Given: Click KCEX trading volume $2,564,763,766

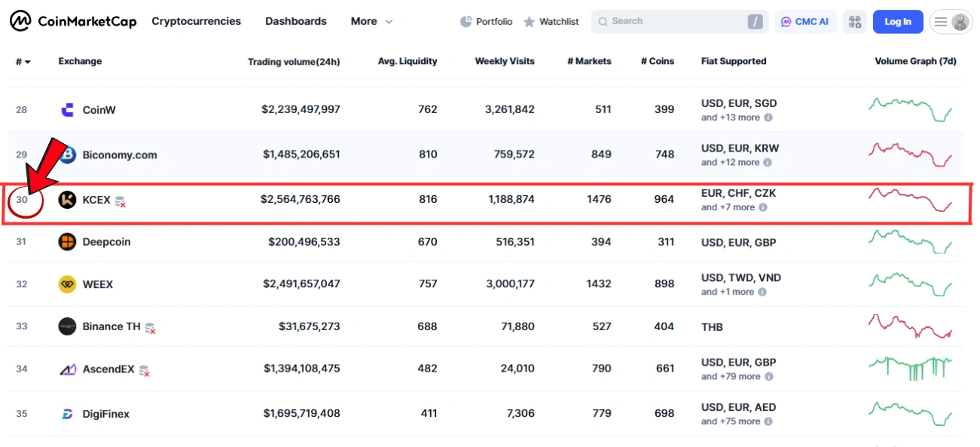Looking at the screenshot, I should 301,200.
